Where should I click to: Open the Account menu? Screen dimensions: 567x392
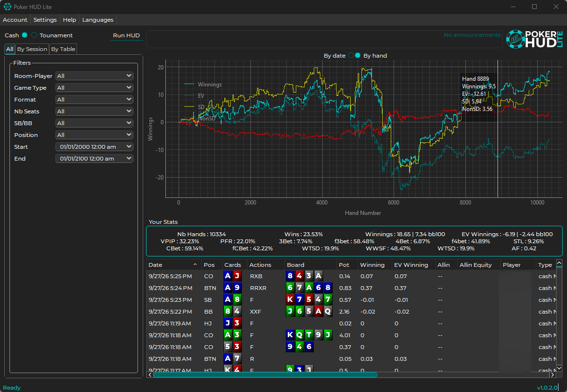(x=15, y=20)
